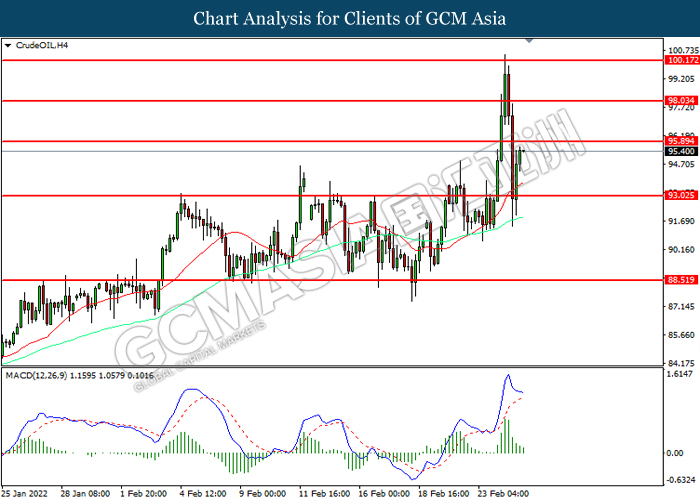Click the 9 Feb 00:00 time label
The height and width of the screenshot is (500, 700).
click(262, 493)
